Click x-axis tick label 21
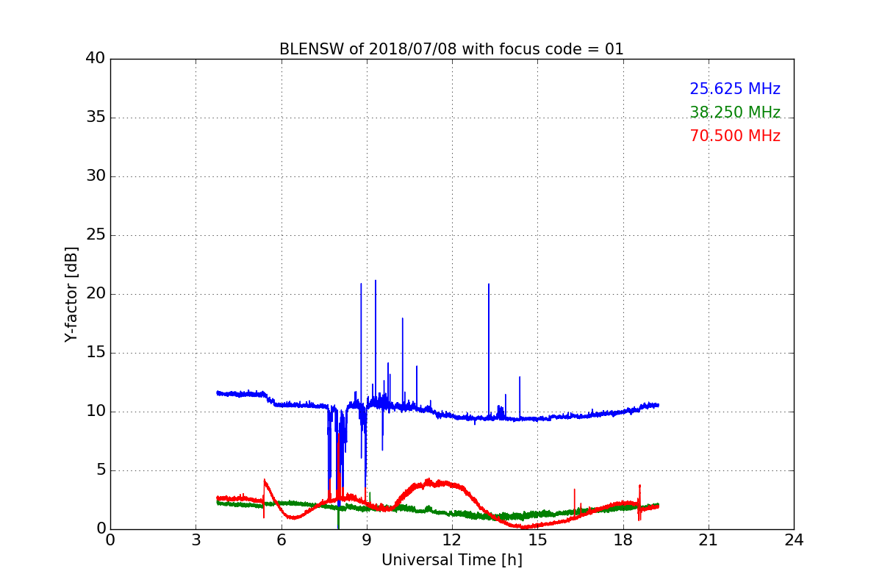The width and height of the screenshot is (882, 588). click(x=709, y=539)
